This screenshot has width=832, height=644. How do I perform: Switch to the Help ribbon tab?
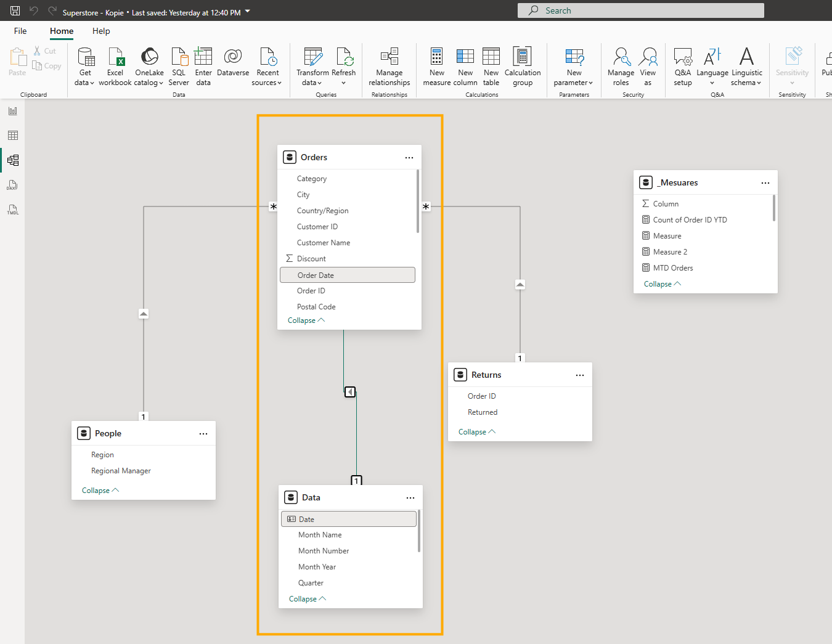pyautogui.click(x=101, y=31)
